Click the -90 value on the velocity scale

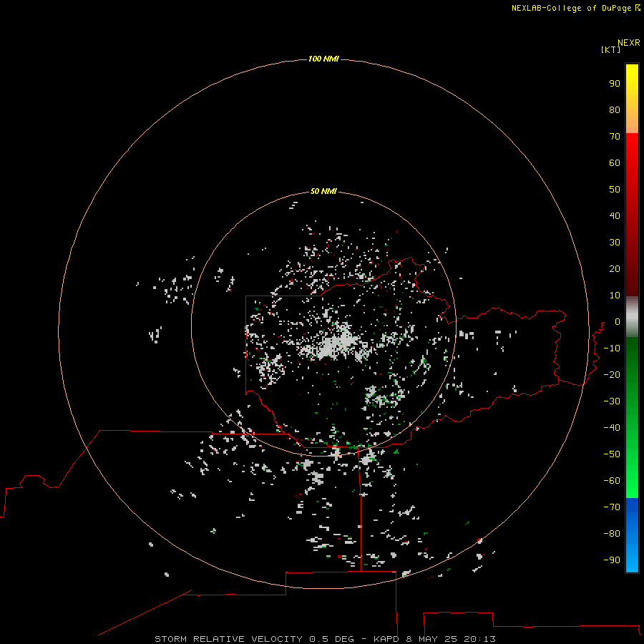point(612,560)
